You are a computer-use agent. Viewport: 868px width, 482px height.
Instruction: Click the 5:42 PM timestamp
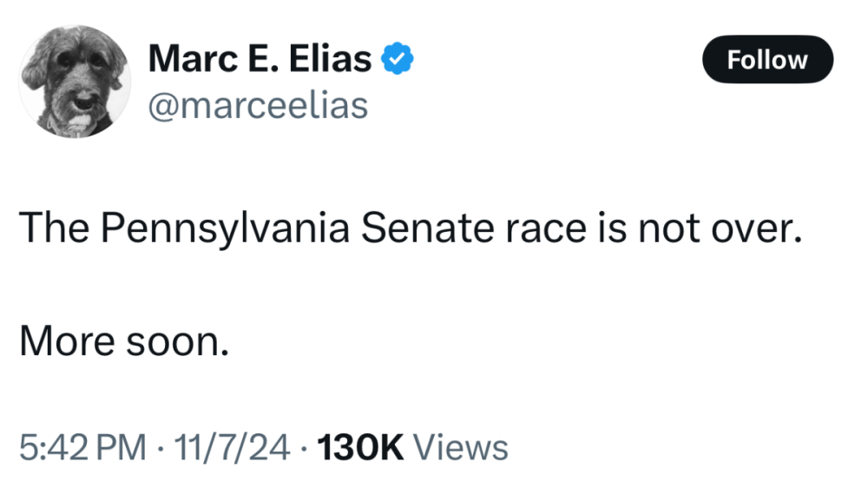[82, 448]
